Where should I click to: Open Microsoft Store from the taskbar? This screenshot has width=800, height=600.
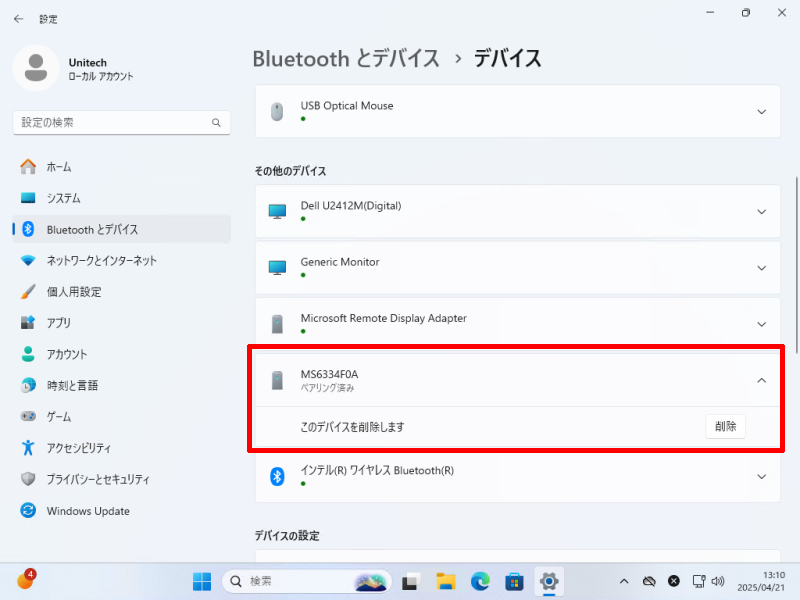[x=514, y=581]
